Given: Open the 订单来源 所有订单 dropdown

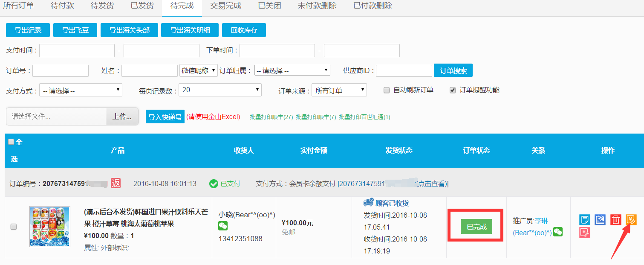Looking at the screenshot, I should 339,90.
